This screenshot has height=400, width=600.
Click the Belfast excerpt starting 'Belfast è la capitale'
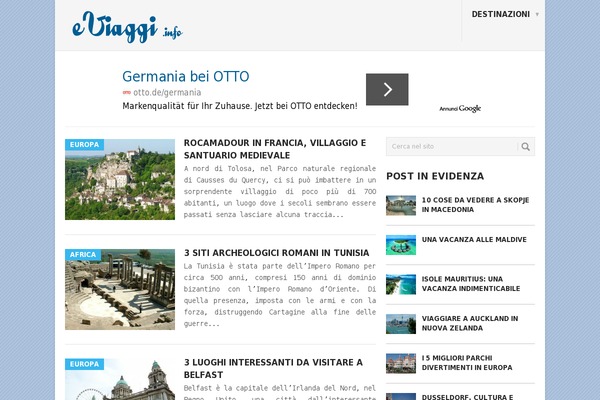point(280,393)
